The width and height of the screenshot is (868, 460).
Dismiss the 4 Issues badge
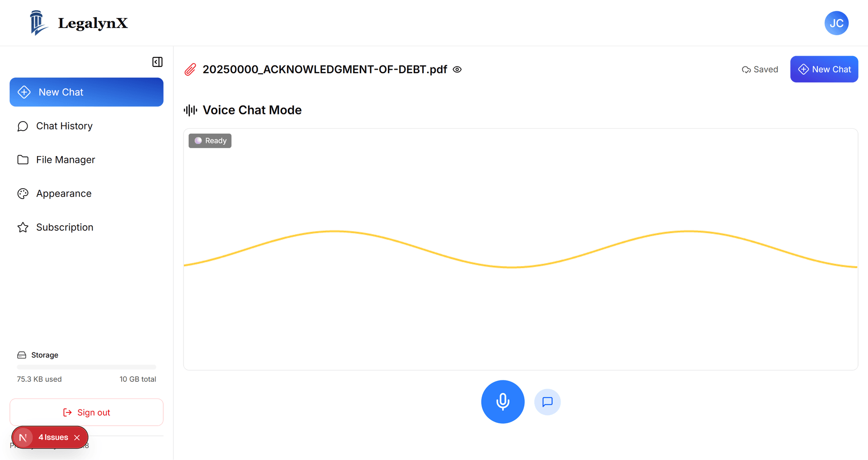[x=77, y=438]
